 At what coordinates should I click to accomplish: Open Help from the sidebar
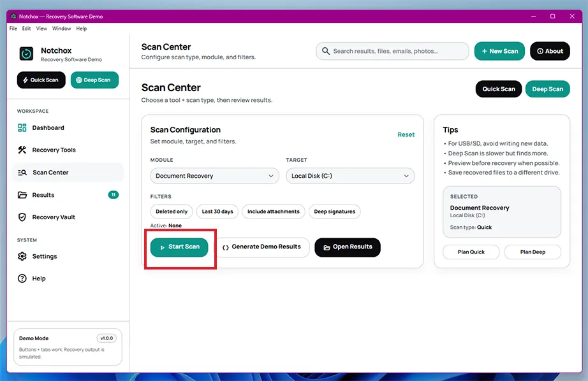(68, 278)
